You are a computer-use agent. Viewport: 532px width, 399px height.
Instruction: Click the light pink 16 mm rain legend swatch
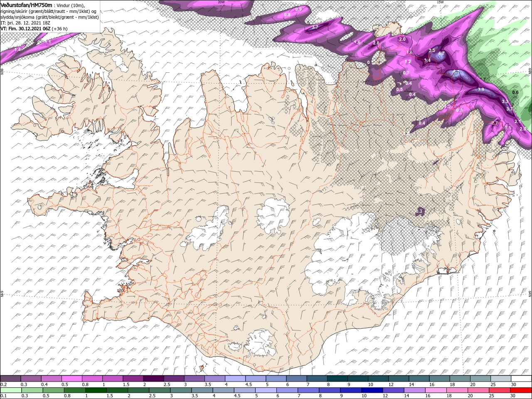[436, 390]
